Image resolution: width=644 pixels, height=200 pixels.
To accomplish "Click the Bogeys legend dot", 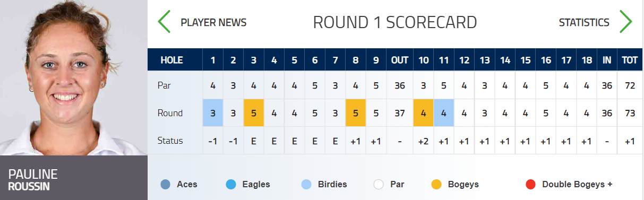I will click(436, 185).
